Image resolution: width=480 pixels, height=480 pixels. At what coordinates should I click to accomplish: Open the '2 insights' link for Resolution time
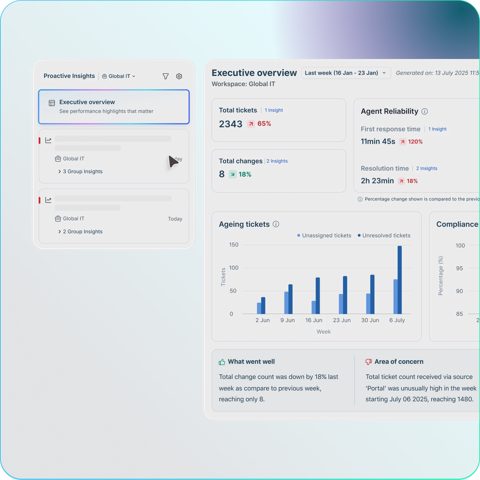426,168
